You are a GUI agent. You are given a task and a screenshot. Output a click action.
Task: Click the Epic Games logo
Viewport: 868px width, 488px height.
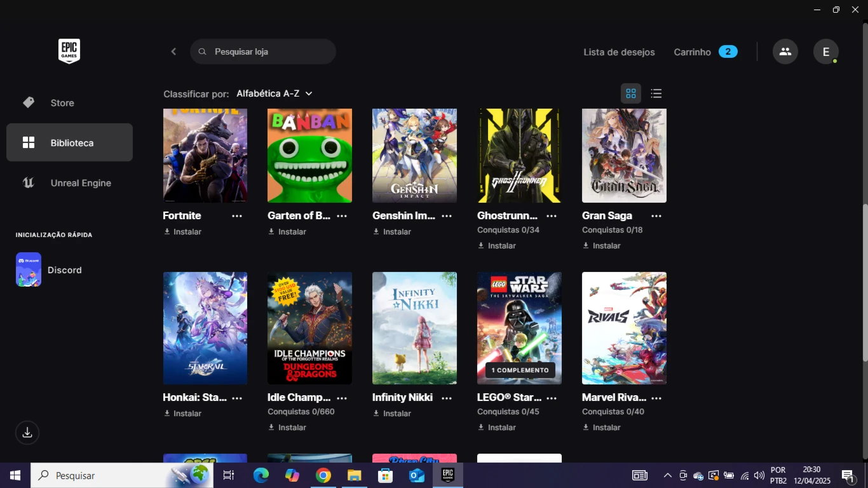pyautogui.click(x=69, y=51)
